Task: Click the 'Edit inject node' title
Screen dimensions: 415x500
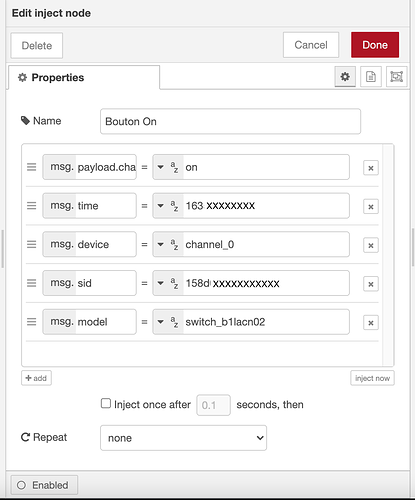Action: pyautogui.click(x=51, y=13)
